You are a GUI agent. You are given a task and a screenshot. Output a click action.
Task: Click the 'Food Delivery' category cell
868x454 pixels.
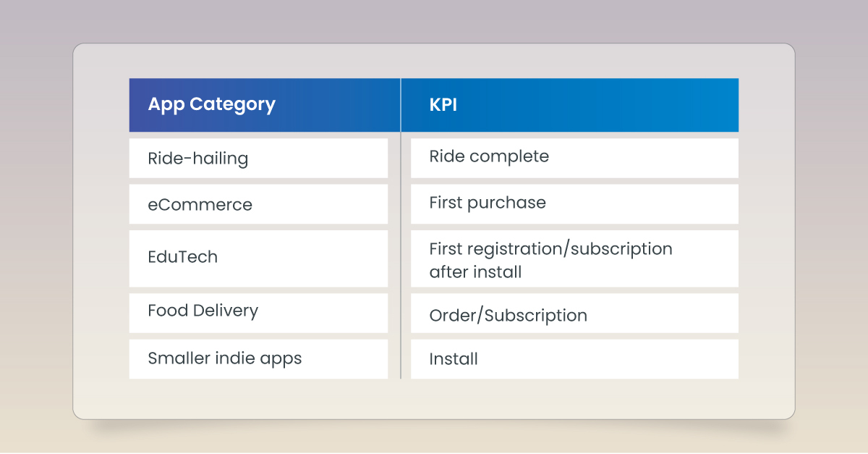pos(258,313)
